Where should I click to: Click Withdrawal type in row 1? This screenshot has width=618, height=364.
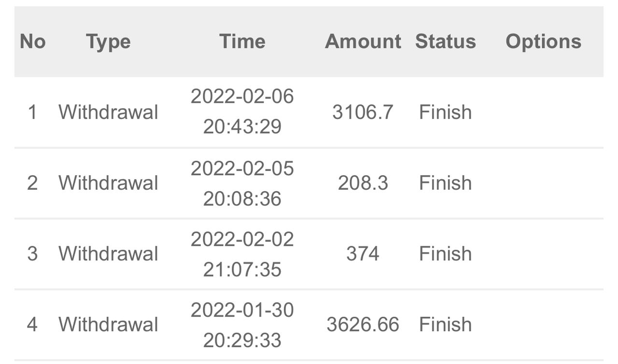[x=108, y=112]
